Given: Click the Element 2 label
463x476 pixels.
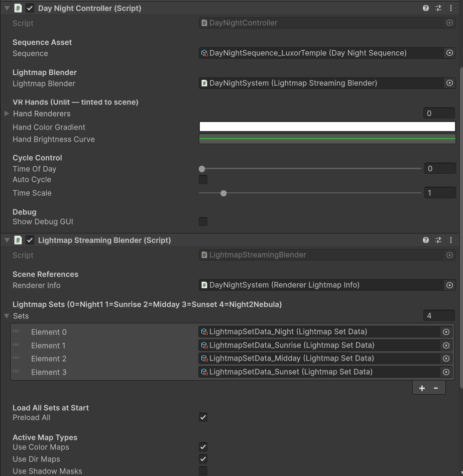Looking at the screenshot, I should tap(49, 359).
